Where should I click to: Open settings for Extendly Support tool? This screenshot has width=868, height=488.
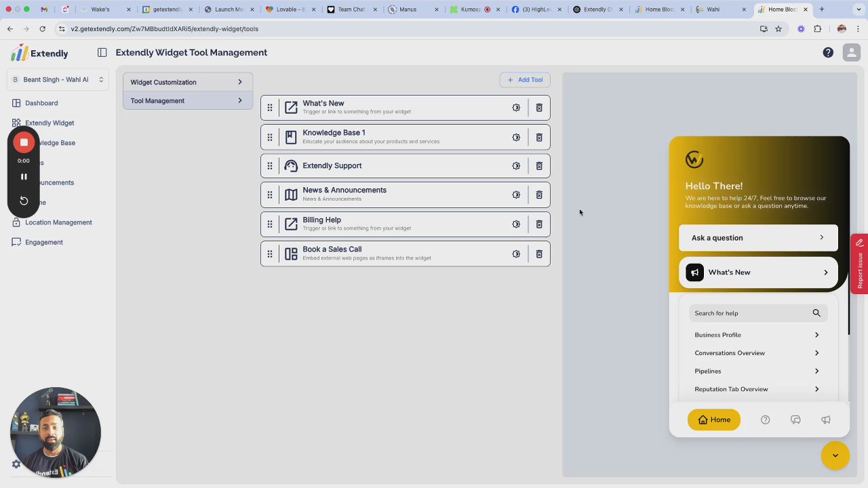pos(516,166)
